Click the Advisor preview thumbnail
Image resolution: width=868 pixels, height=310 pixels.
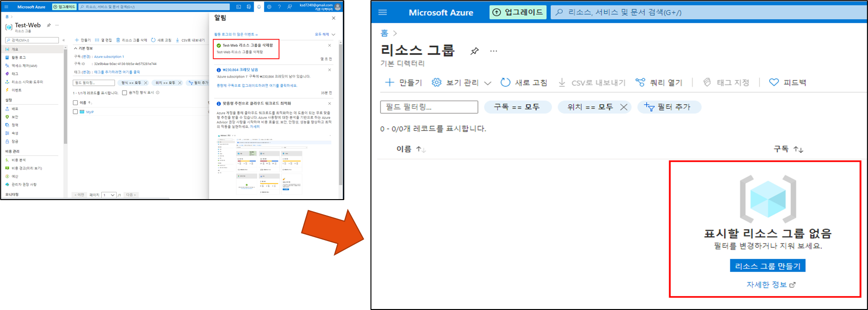point(274,164)
